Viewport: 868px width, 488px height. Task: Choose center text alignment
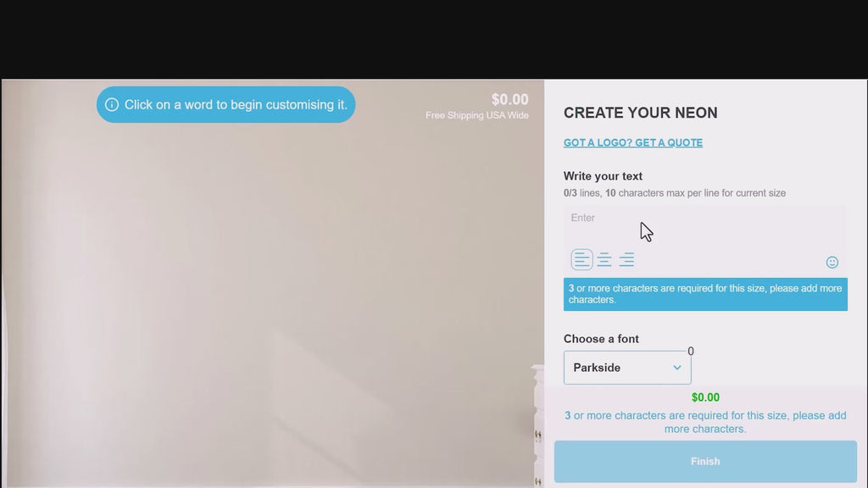pos(604,259)
